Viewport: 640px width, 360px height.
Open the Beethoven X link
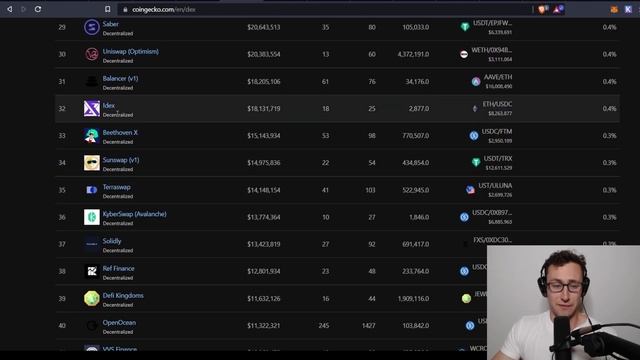120,133
